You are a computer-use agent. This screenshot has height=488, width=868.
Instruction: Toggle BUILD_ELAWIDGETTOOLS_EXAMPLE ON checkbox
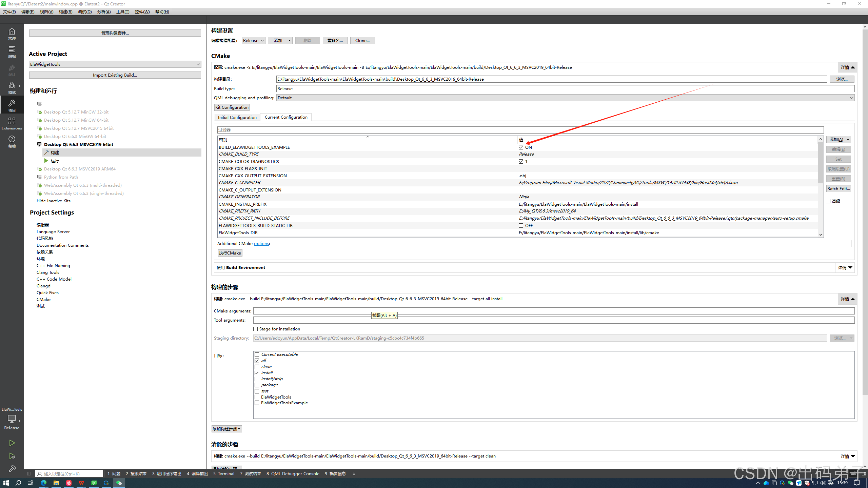click(521, 147)
